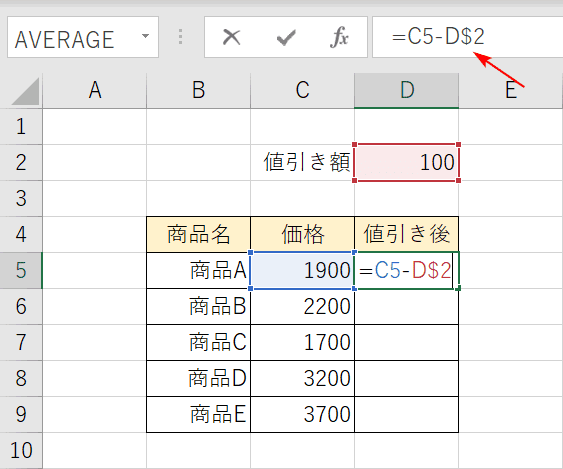Click the 値引き後 header cell

coord(406,234)
